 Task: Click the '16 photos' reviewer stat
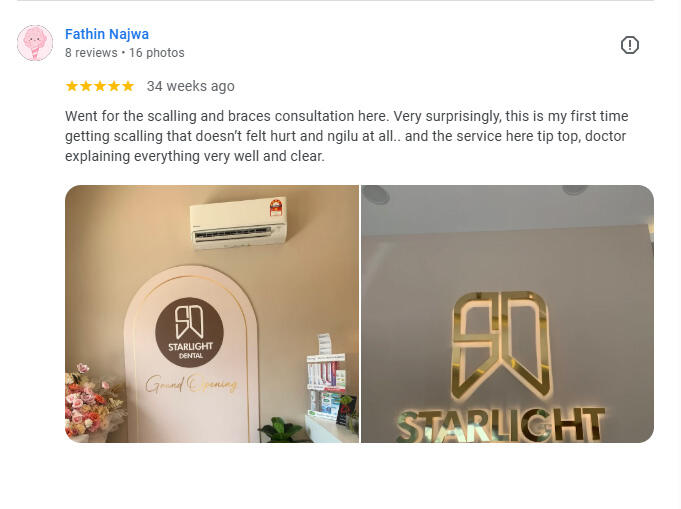pos(156,53)
